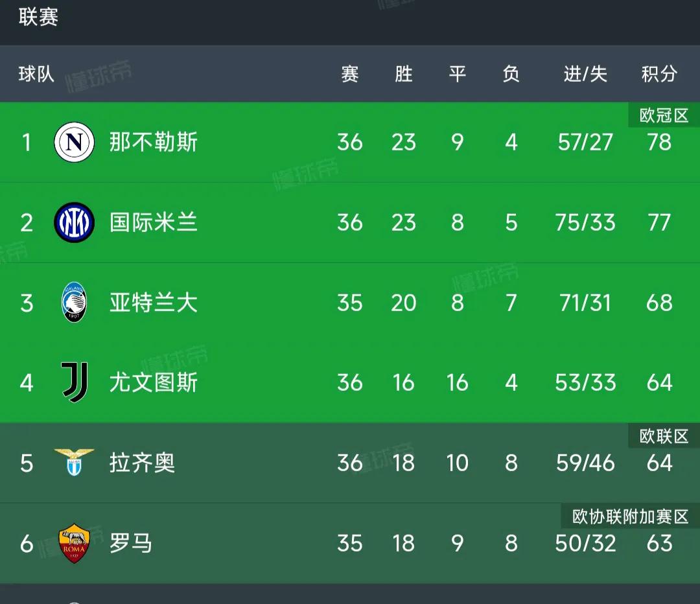This screenshot has height=604, width=700.
Task: Click the Napoli club crest
Action: (74, 142)
